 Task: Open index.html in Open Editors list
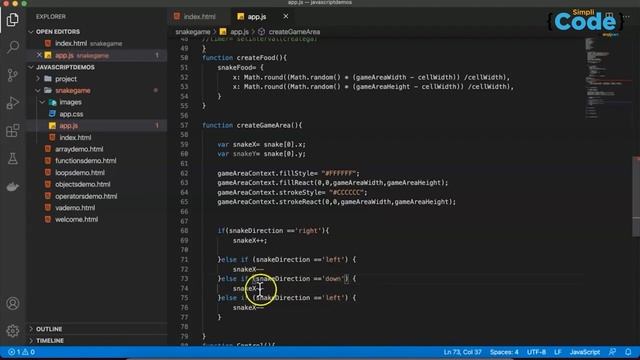pyautogui.click(x=71, y=43)
